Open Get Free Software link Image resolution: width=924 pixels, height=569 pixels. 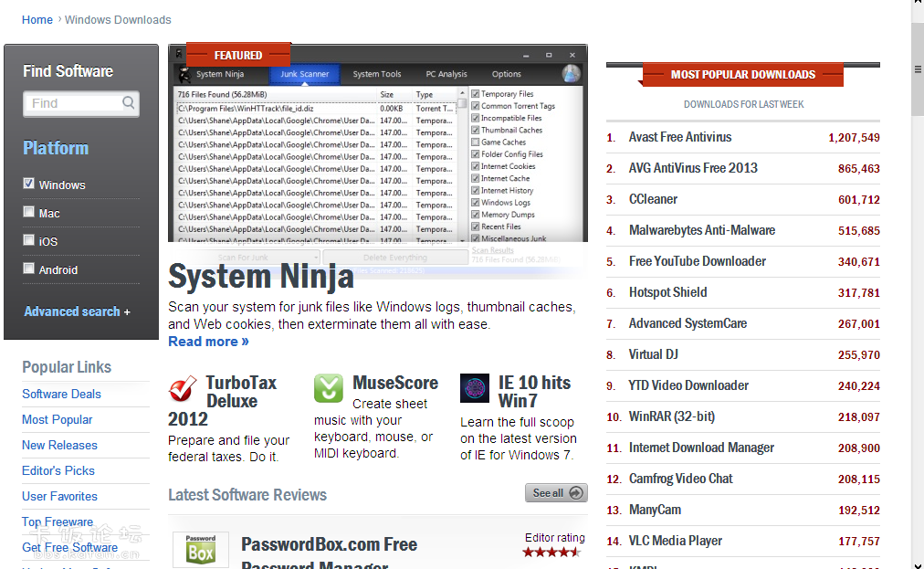pyautogui.click(x=69, y=547)
